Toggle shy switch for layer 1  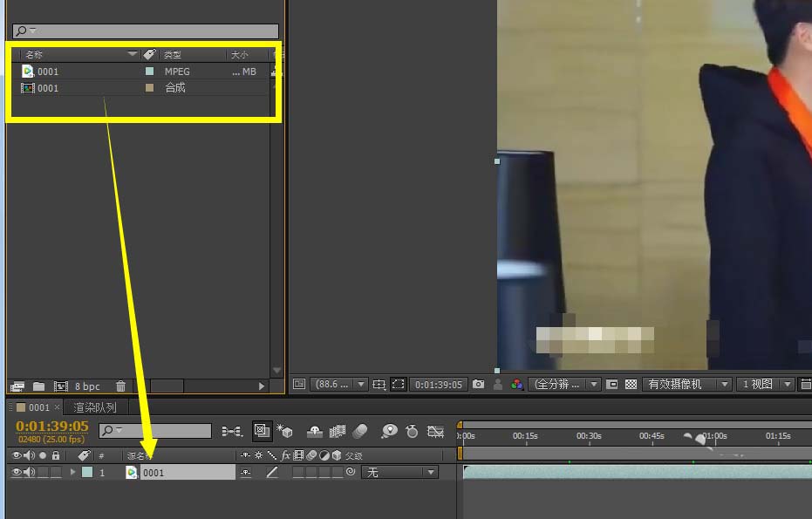tap(246, 473)
